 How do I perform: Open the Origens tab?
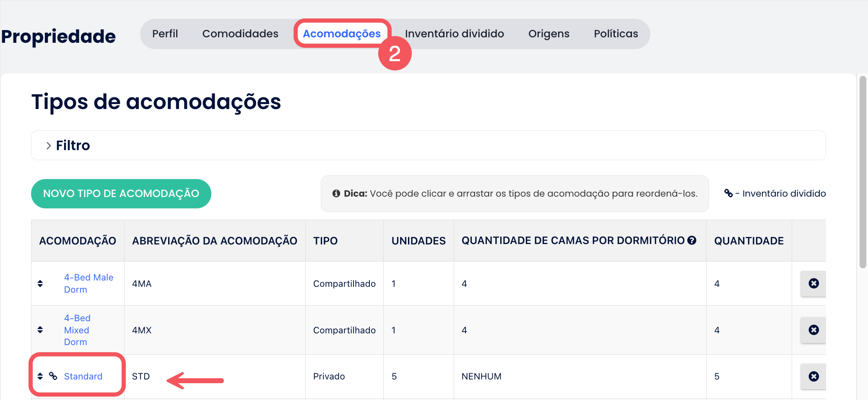548,34
